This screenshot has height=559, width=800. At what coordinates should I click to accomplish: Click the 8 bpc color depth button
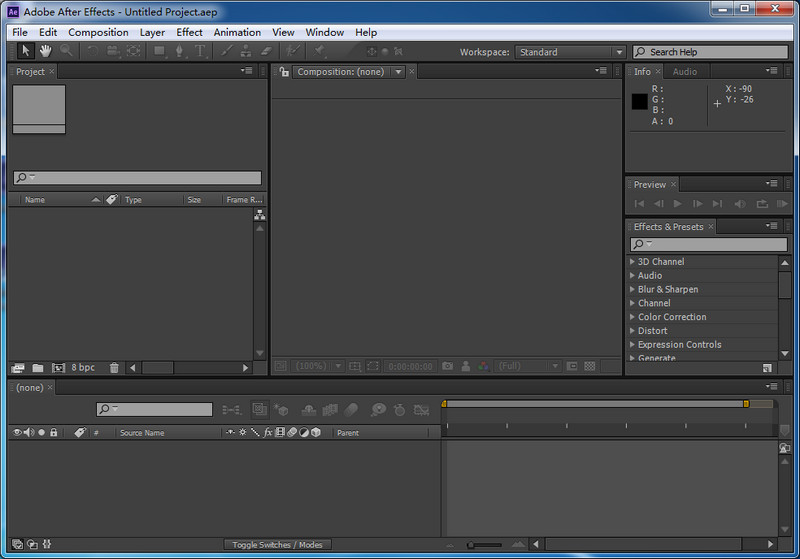click(x=83, y=368)
